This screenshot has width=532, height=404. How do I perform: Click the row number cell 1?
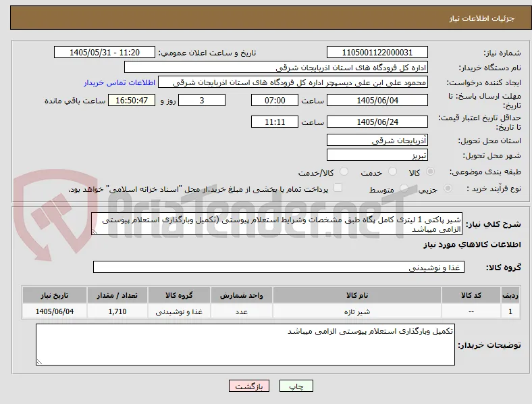[x=510, y=311]
